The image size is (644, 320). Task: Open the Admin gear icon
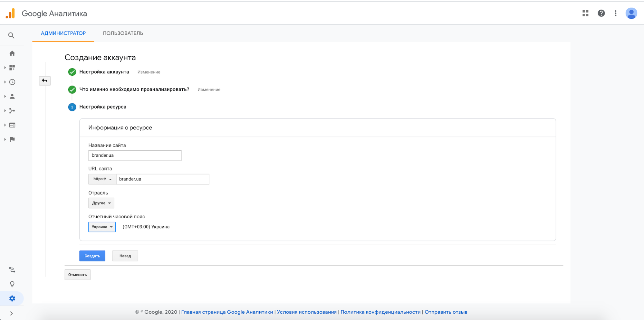pos(12,298)
